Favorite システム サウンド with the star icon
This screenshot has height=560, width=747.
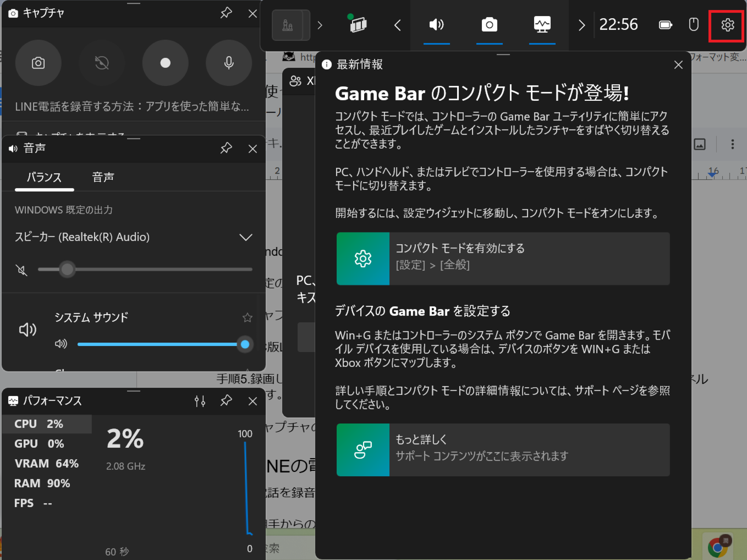pos(247,317)
